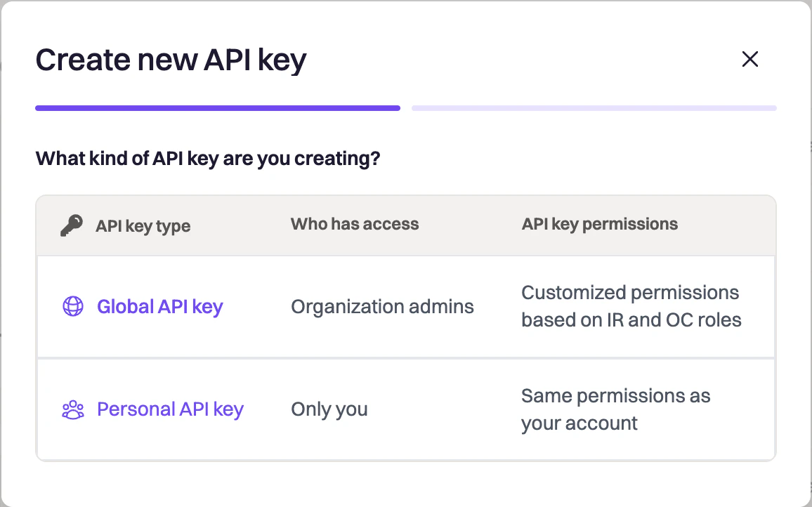This screenshot has height=507, width=812.
Task: Click the filled purple first-step progress bar
Action: click(218, 108)
